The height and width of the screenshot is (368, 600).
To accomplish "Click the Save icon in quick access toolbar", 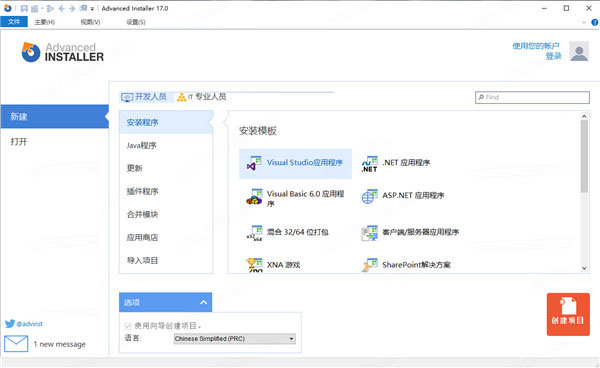I will [24, 8].
